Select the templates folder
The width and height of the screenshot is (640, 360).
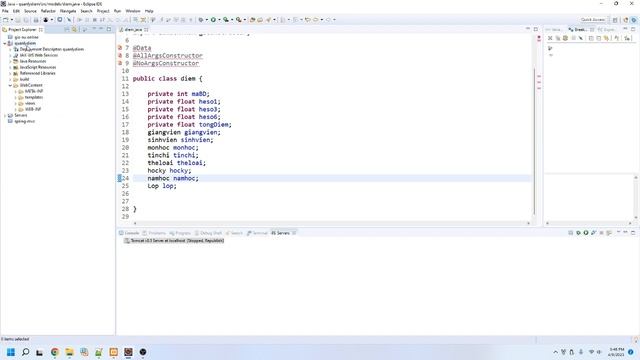point(33,97)
